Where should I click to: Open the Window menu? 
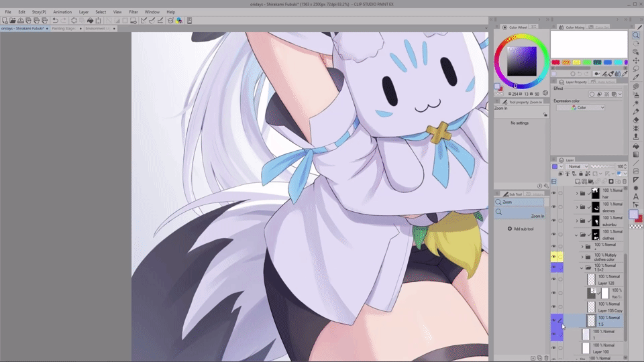pyautogui.click(x=152, y=12)
